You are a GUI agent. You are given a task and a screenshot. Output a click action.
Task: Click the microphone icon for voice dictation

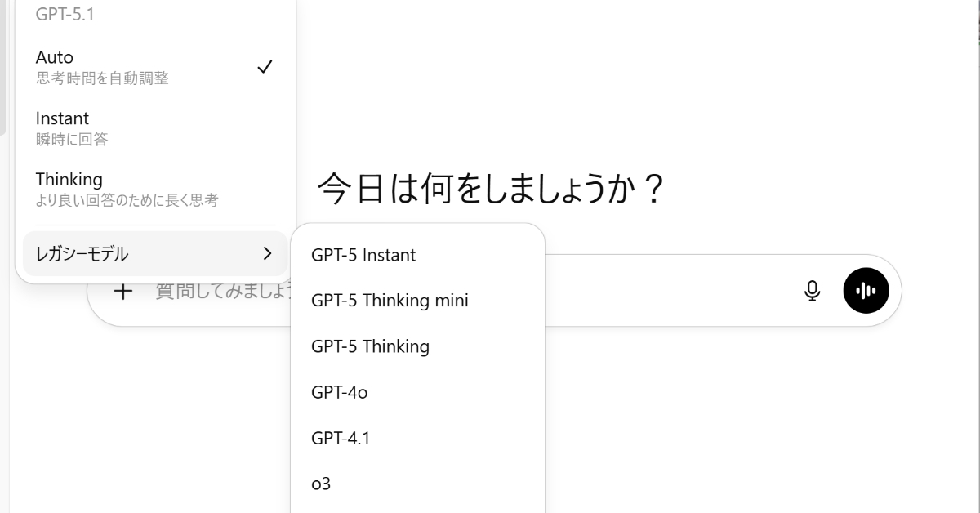click(813, 290)
